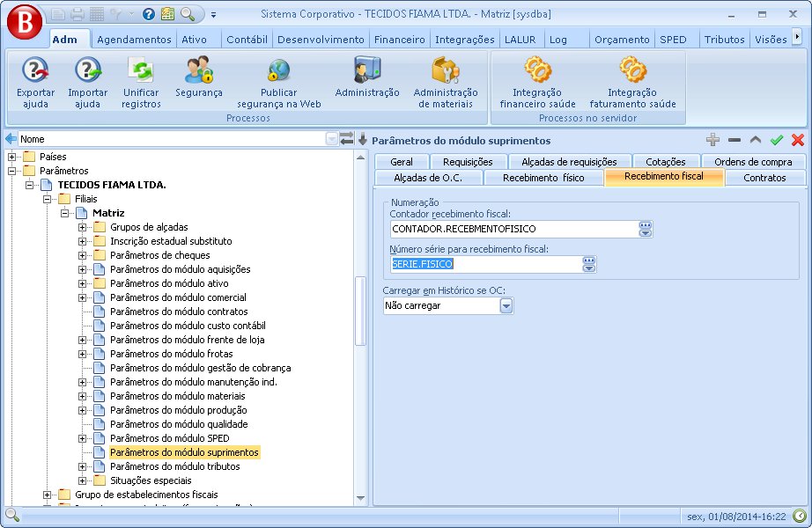Start Integração faturamento saúde
Image resolution: width=812 pixels, height=528 pixels.
[x=633, y=83]
